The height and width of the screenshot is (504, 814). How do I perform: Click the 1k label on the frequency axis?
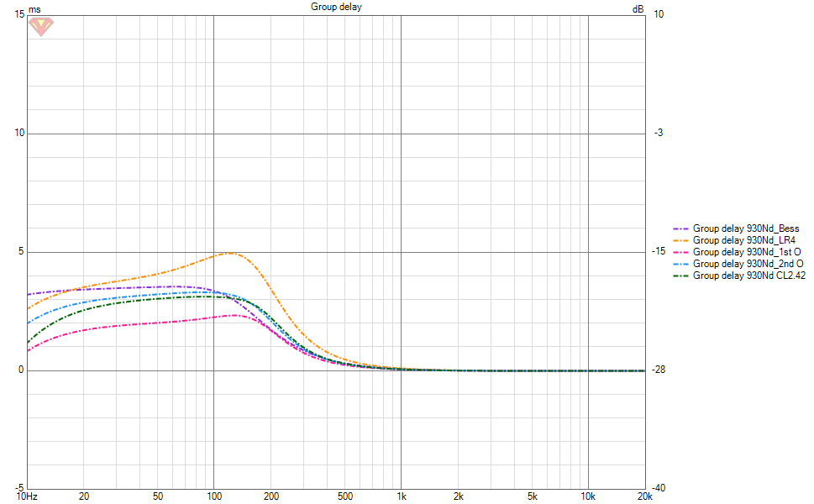[402, 496]
